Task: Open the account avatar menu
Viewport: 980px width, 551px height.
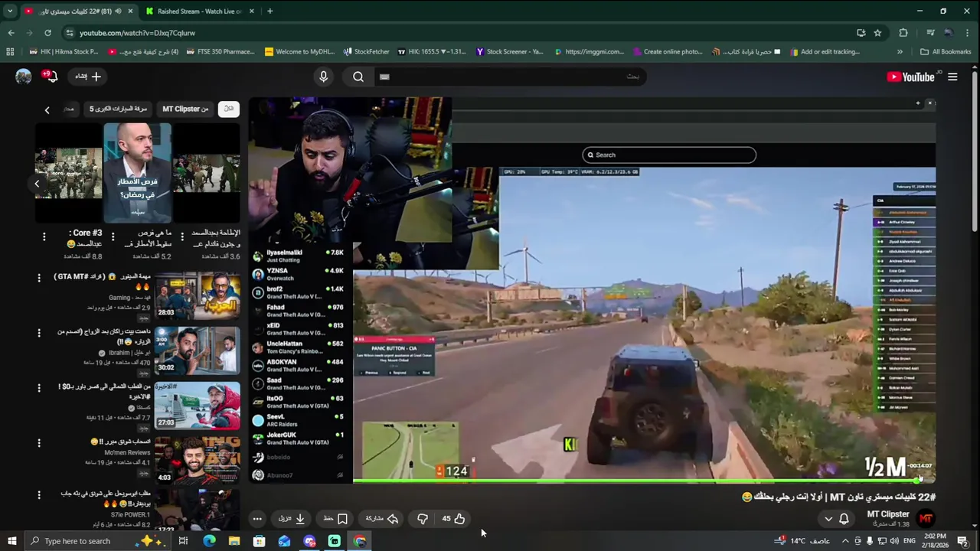Action: tap(24, 77)
